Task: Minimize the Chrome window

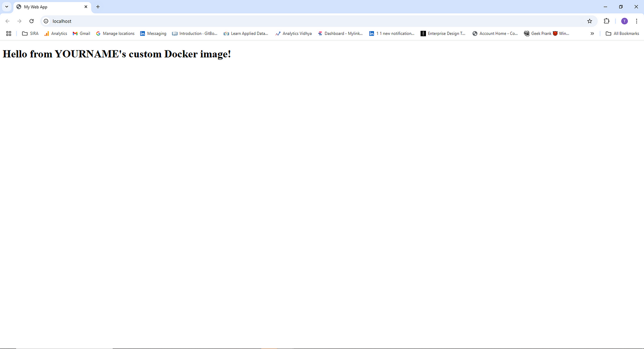Action: (x=605, y=7)
